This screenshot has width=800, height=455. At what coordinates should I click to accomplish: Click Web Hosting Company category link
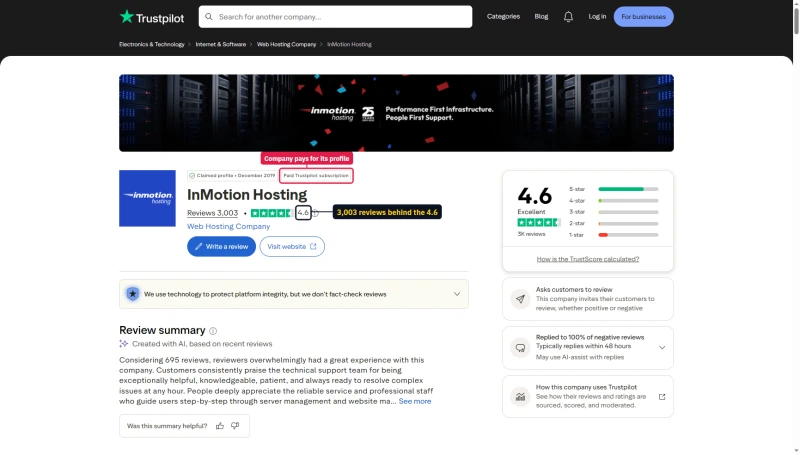[228, 226]
